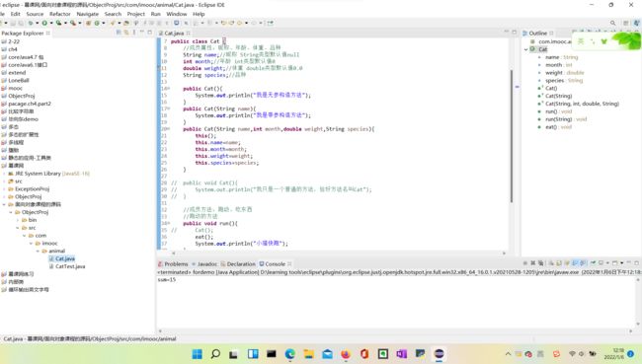Select Cat(String) constructor in Outline

(558, 96)
